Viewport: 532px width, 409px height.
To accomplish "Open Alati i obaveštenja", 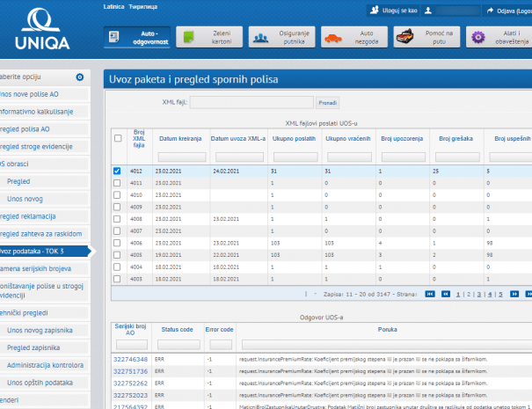I will pos(498,37).
